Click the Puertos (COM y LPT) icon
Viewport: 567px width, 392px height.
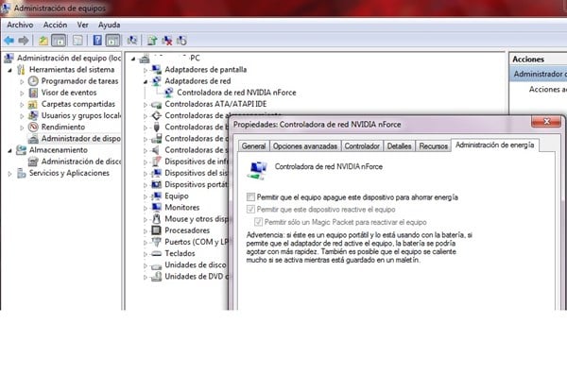point(157,242)
